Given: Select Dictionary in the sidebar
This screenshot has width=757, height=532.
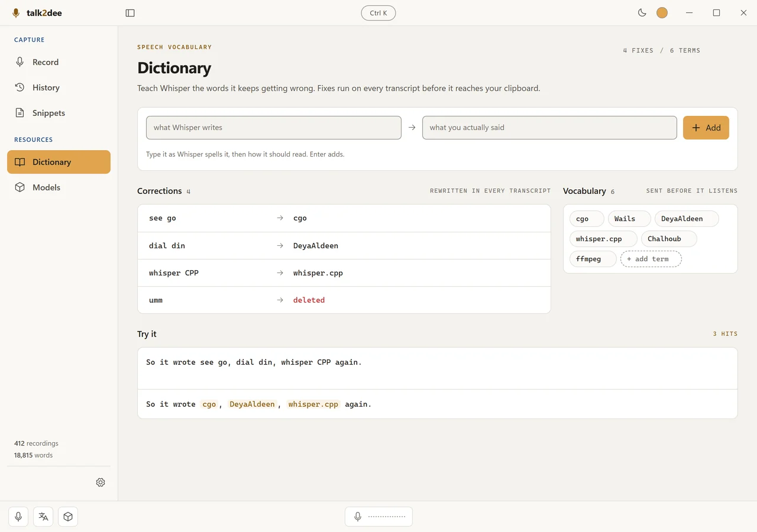Looking at the screenshot, I should pos(59,162).
